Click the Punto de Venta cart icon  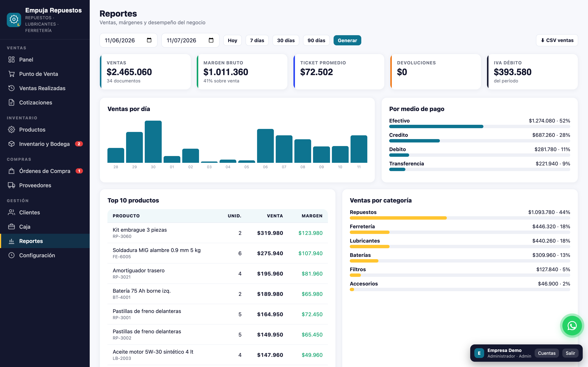coord(11,74)
